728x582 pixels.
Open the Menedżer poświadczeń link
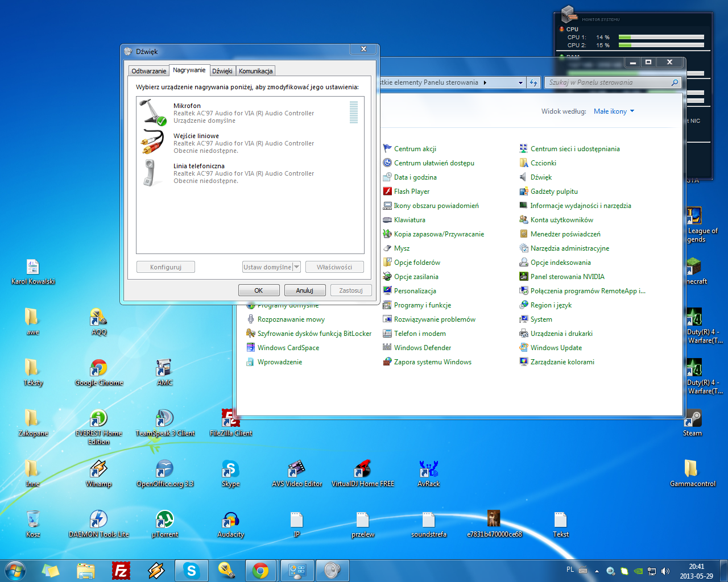point(565,234)
